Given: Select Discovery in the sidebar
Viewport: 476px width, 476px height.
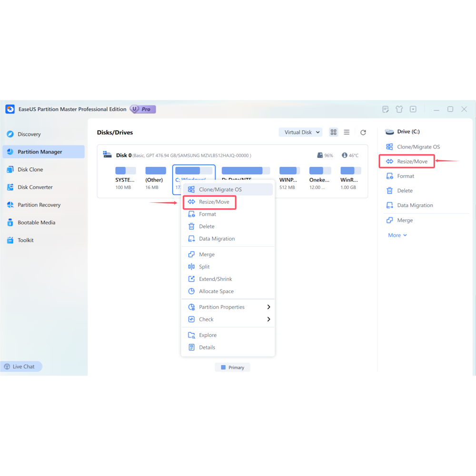Looking at the screenshot, I should click(27, 134).
